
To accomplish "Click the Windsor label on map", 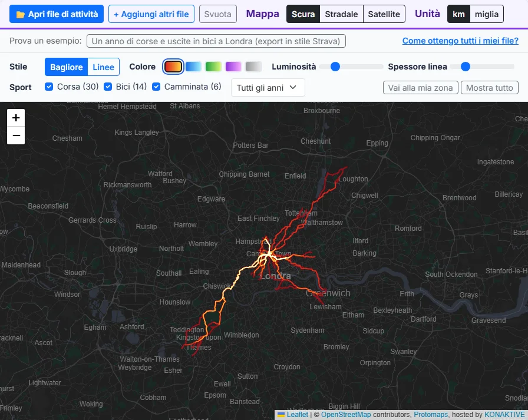I will [x=67, y=295].
